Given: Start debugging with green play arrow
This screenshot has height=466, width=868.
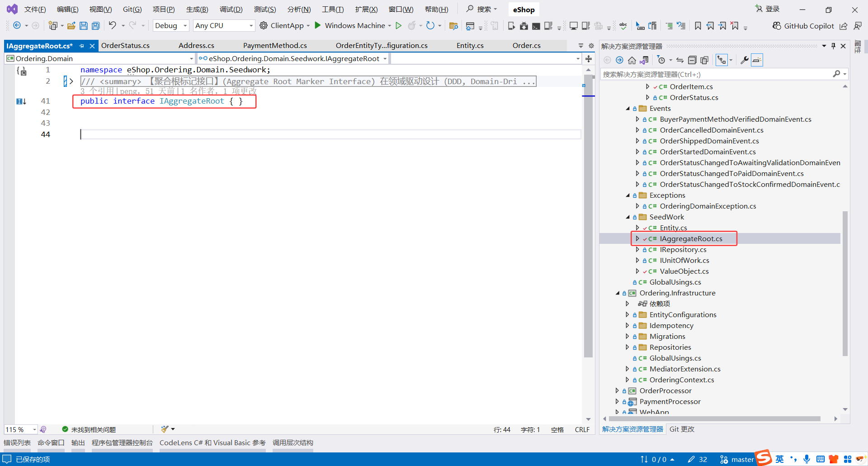Looking at the screenshot, I should [318, 25].
